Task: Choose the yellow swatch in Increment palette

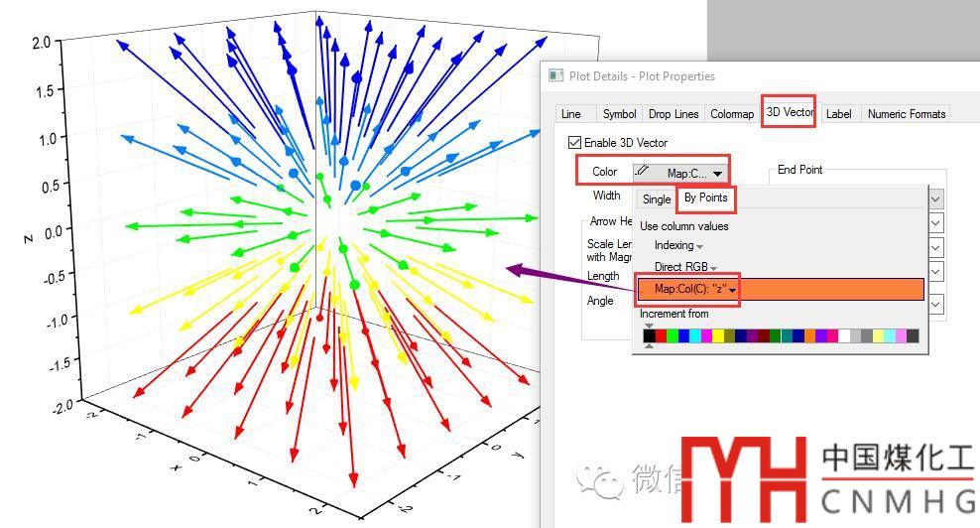Action: coord(718,336)
